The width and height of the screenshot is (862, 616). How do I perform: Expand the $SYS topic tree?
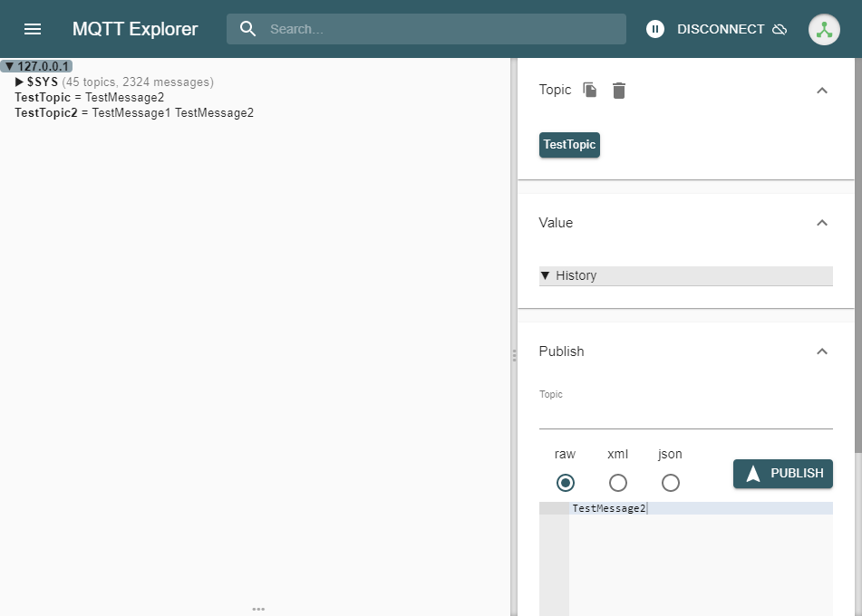point(20,82)
